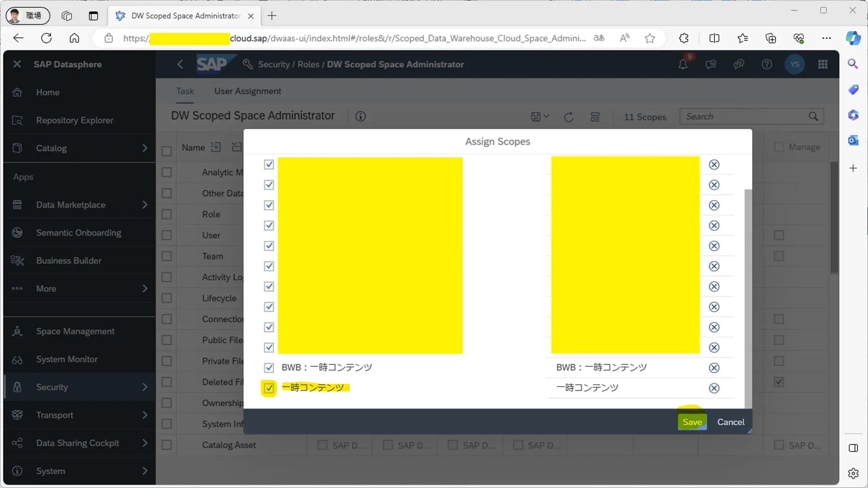
Task: Expand the Transport submenu chevron
Action: click(x=145, y=415)
